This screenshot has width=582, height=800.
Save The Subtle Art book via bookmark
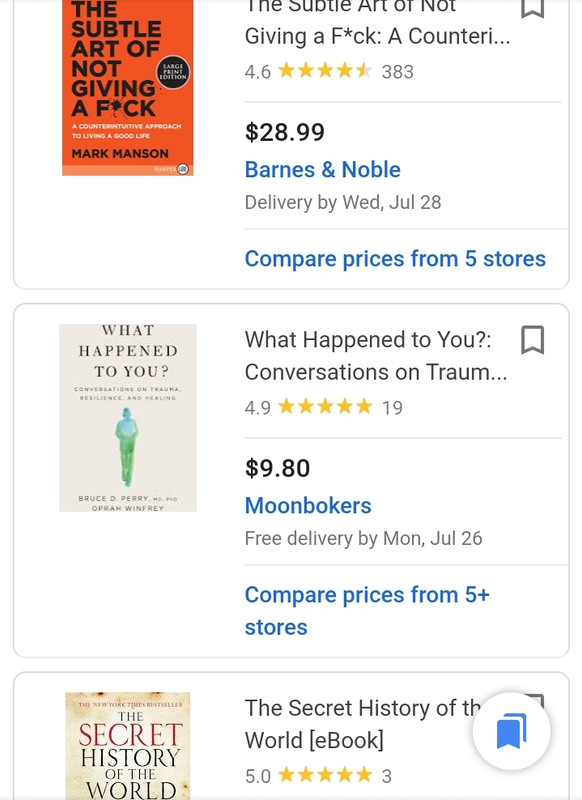tap(533, 8)
